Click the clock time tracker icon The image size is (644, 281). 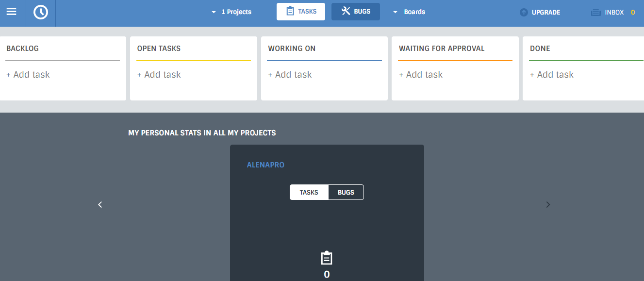41,12
